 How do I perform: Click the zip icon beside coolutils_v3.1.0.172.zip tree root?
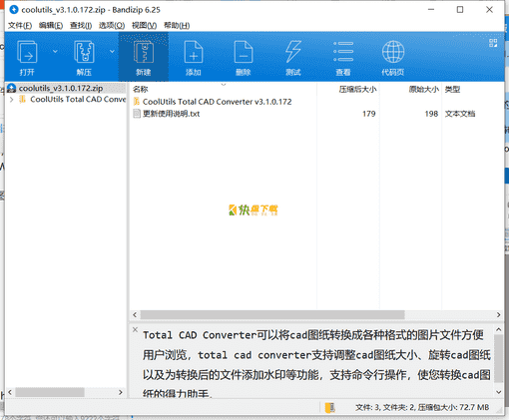click(x=11, y=88)
